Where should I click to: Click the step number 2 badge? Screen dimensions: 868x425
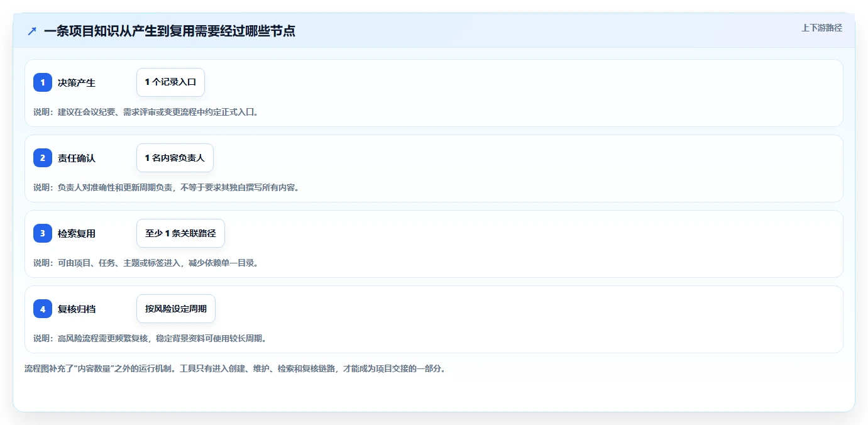pos(43,158)
